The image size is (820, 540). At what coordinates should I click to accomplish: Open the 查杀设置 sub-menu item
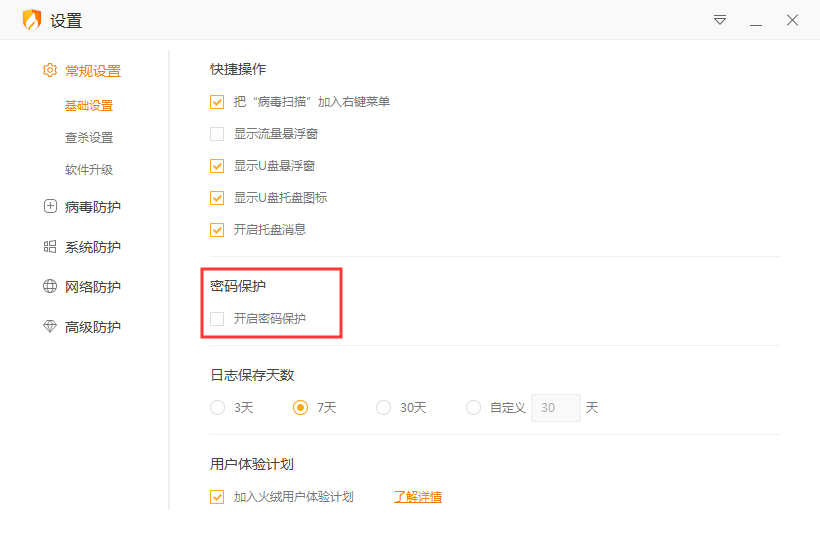89,138
